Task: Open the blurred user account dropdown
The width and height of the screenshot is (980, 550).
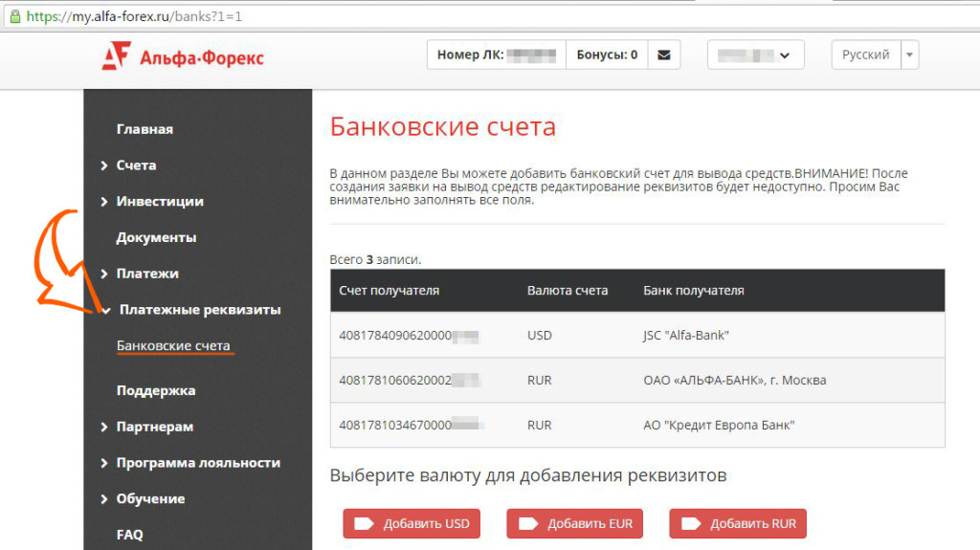Action: coord(756,55)
